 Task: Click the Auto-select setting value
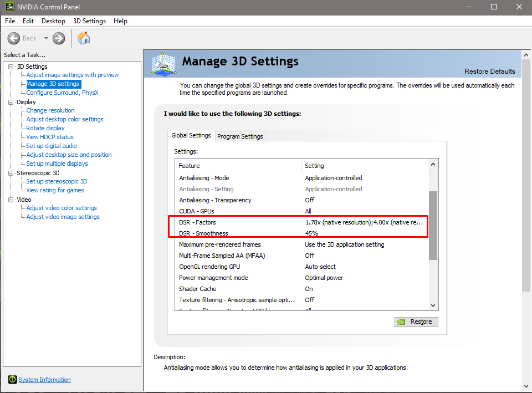pyautogui.click(x=320, y=267)
